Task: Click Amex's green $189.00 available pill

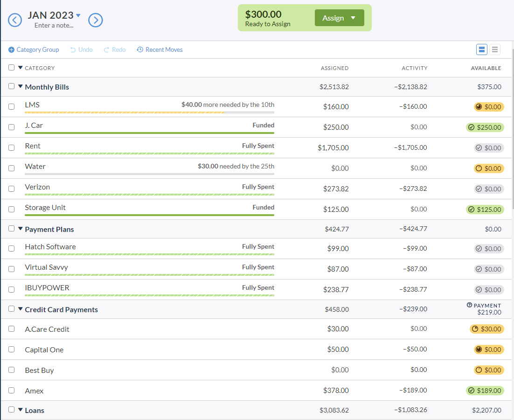Action: (485, 391)
